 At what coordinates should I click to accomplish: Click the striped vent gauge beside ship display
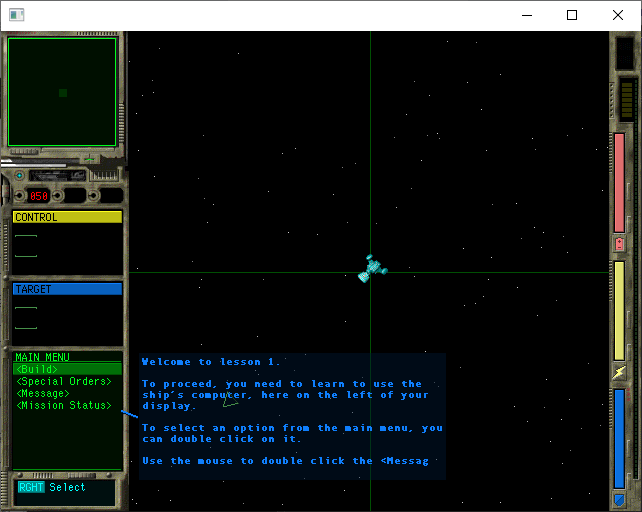(104, 175)
